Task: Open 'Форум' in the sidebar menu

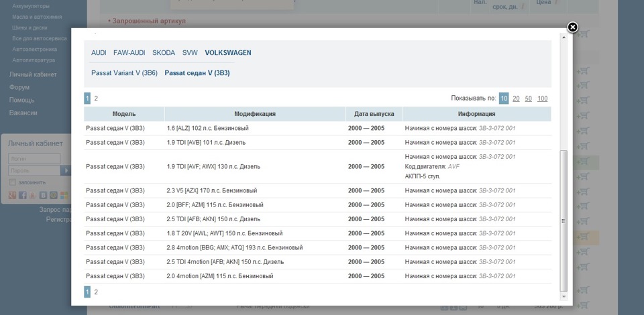Action: 19,87
